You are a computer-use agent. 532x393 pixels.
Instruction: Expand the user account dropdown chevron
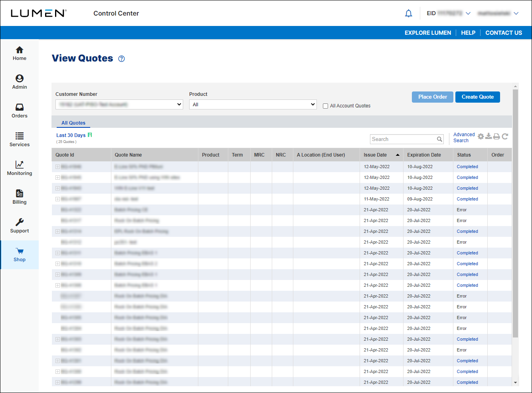click(x=516, y=14)
